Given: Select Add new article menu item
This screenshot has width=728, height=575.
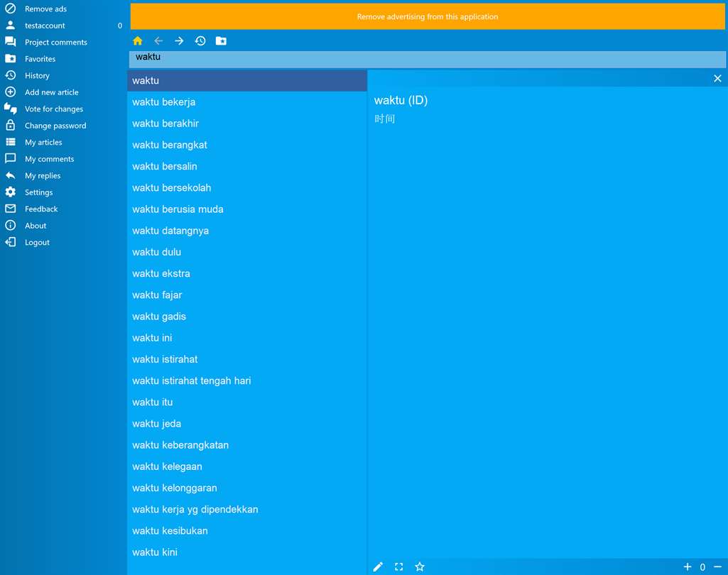Looking at the screenshot, I should click(x=52, y=92).
